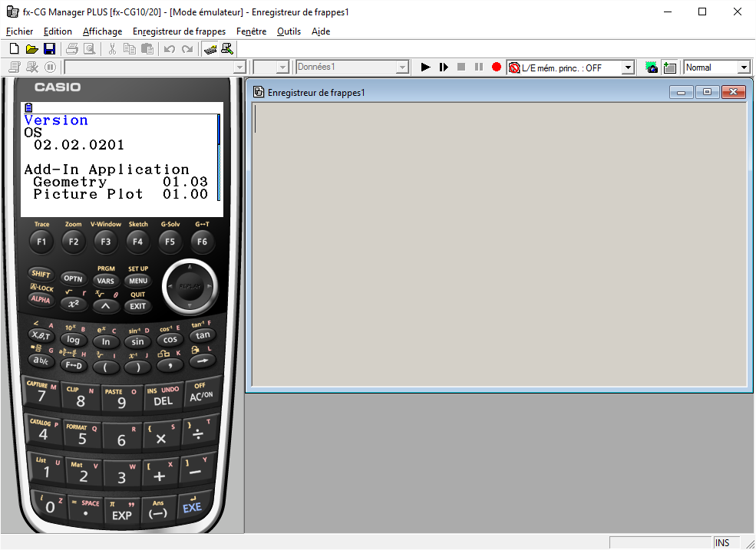The width and height of the screenshot is (756, 550).
Task: Expand the small empty combo box before Données1
Action: [x=282, y=68]
